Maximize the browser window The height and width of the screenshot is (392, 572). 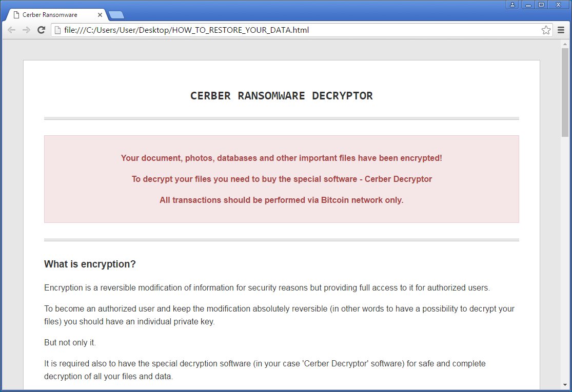[x=541, y=5]
